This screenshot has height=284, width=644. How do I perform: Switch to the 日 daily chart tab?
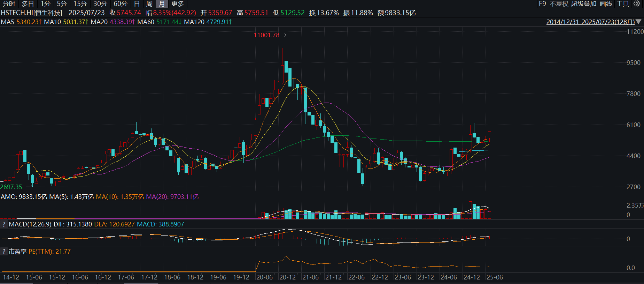(137, 4)
